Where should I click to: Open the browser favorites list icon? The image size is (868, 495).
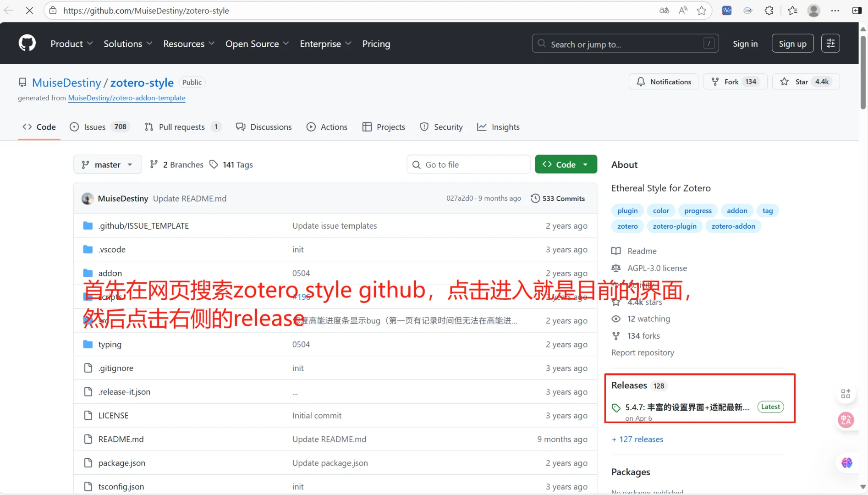click(x=792, y=11)
